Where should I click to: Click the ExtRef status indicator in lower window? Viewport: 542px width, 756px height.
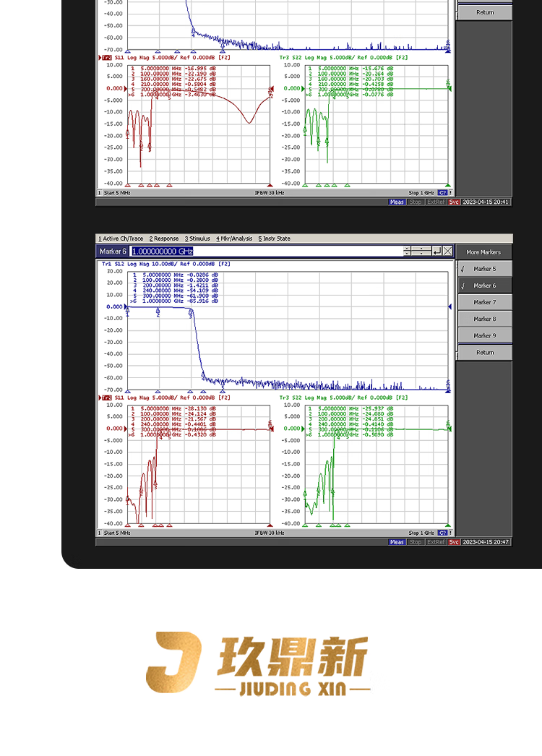tap(436, 542)
